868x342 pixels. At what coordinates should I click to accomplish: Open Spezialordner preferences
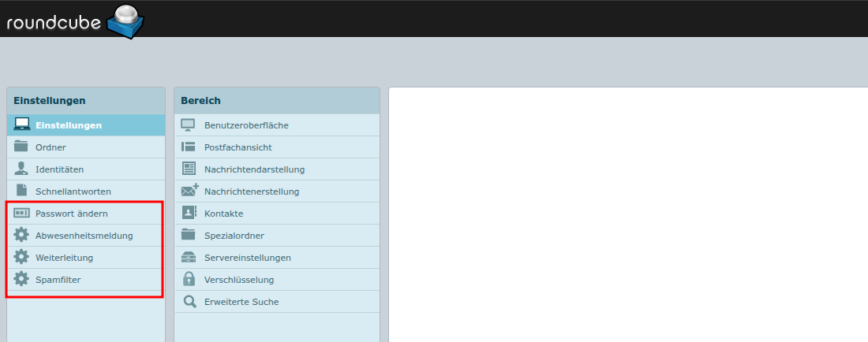click(x=234, y=236)
